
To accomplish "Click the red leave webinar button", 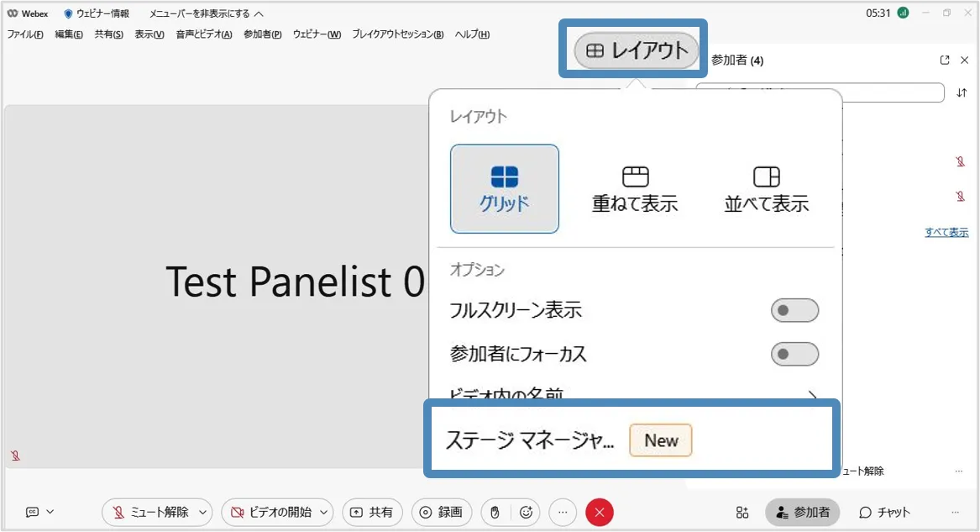I will [600, 512].
